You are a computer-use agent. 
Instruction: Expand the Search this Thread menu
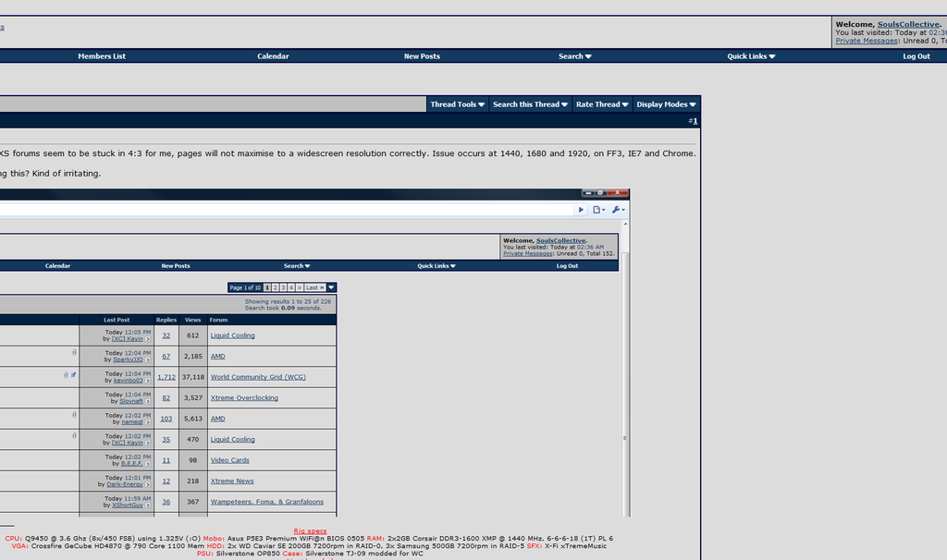click(x=530, y=104)
